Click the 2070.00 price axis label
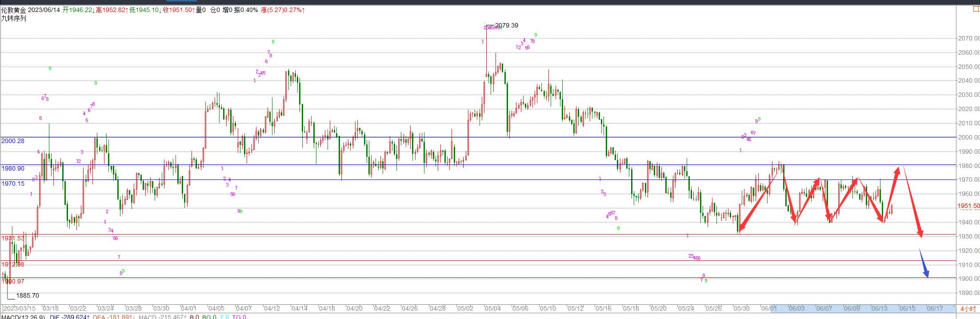This screenshot has height=319, width=980. point(968,38)
